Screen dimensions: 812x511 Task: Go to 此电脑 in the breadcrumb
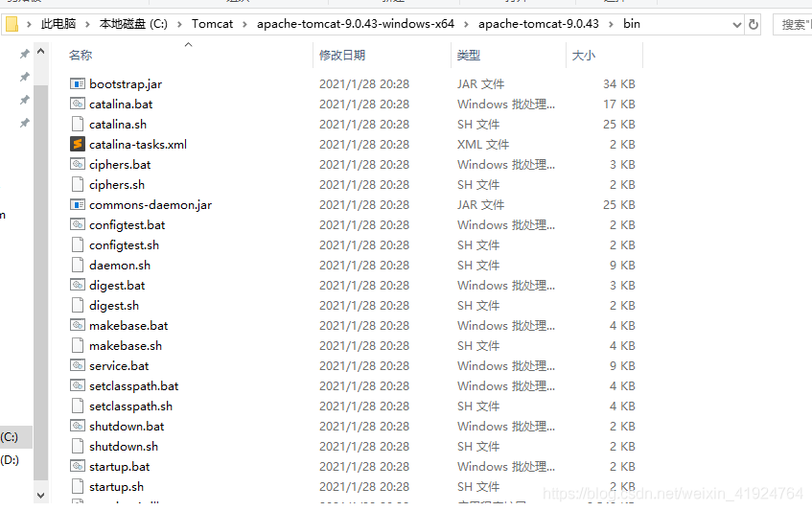tap(58, 24)
